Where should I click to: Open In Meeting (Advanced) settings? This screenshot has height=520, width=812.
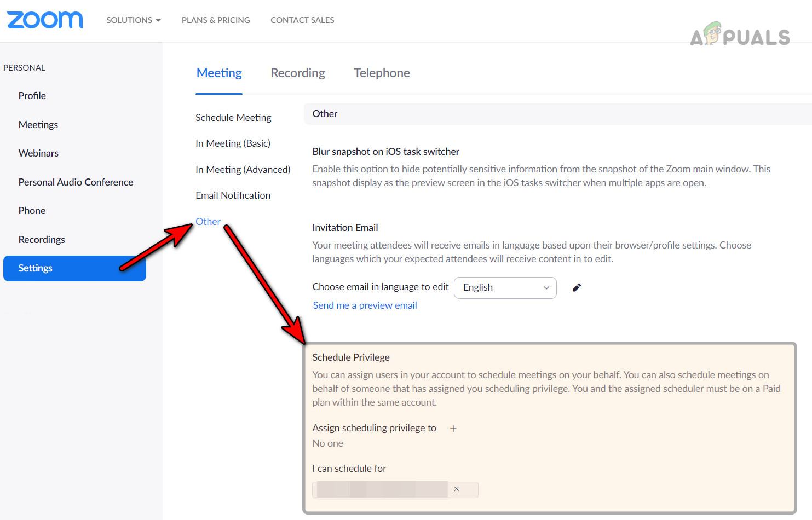[x=243, y=169]
